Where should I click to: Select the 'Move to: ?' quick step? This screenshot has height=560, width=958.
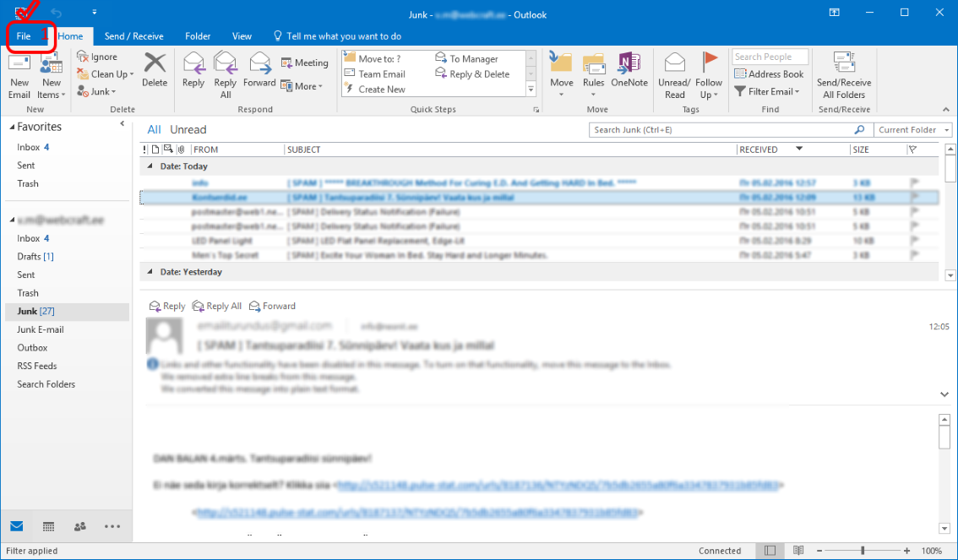point(373,58)
